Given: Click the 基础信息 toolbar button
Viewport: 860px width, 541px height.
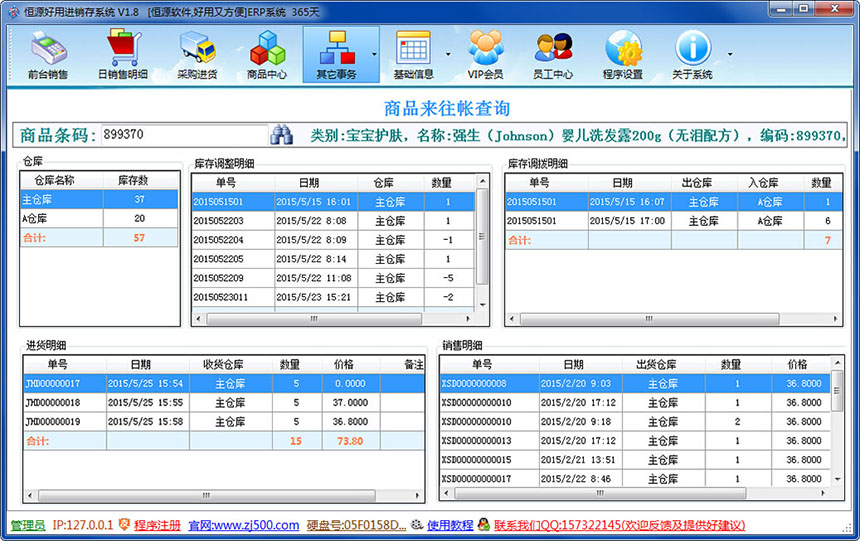Looking at the screenshot, I should pyautogui.click(x=413, y=54).
